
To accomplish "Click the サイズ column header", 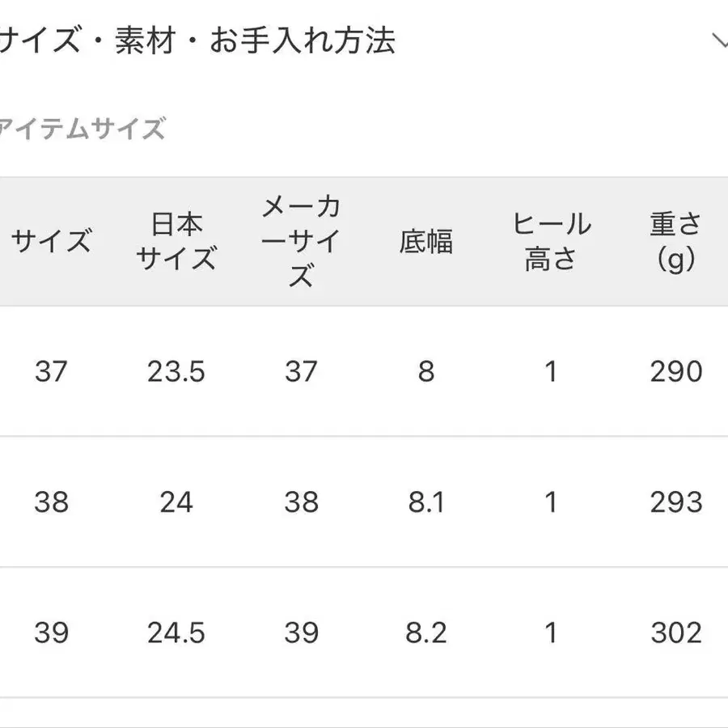I will [x=51, y=239].
